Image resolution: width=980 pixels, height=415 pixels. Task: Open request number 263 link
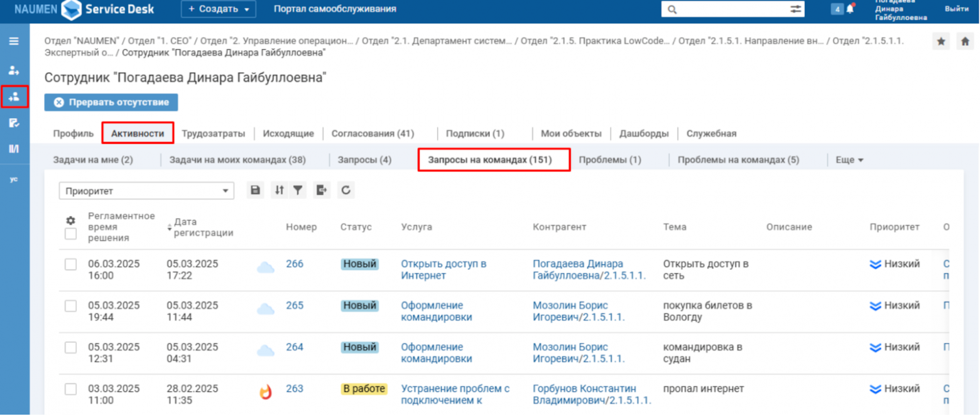pos(295,389)
